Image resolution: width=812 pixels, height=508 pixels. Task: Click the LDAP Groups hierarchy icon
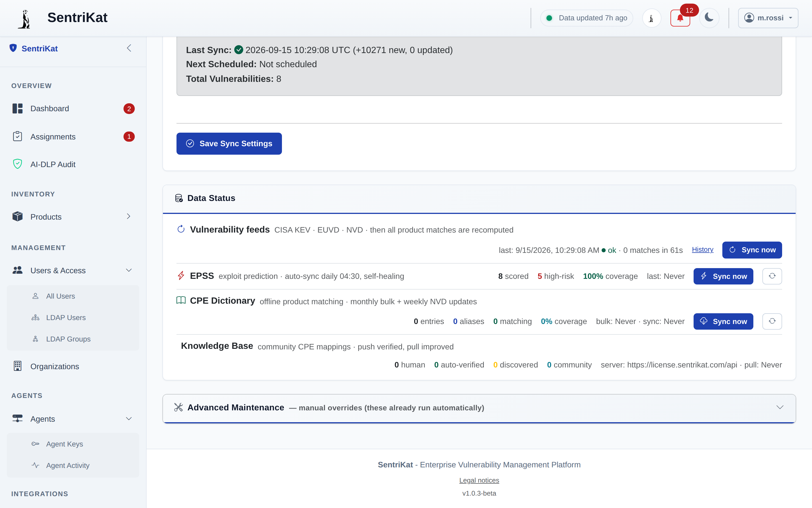click(36, 339)
